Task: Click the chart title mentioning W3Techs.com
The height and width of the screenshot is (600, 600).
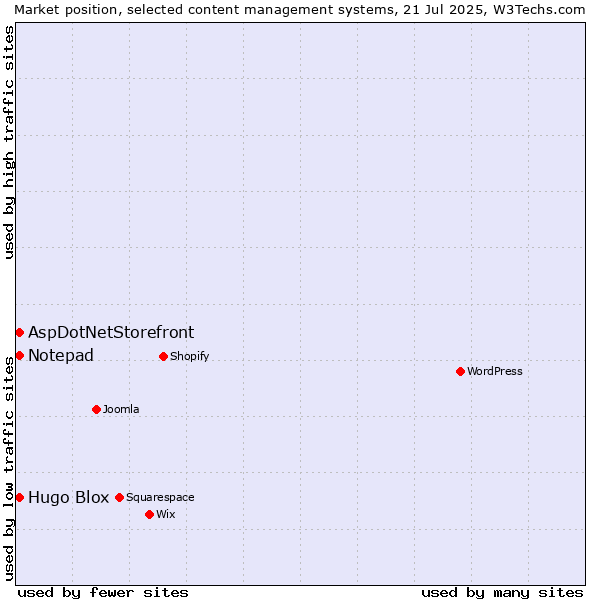Action: [x=300, y=10]
